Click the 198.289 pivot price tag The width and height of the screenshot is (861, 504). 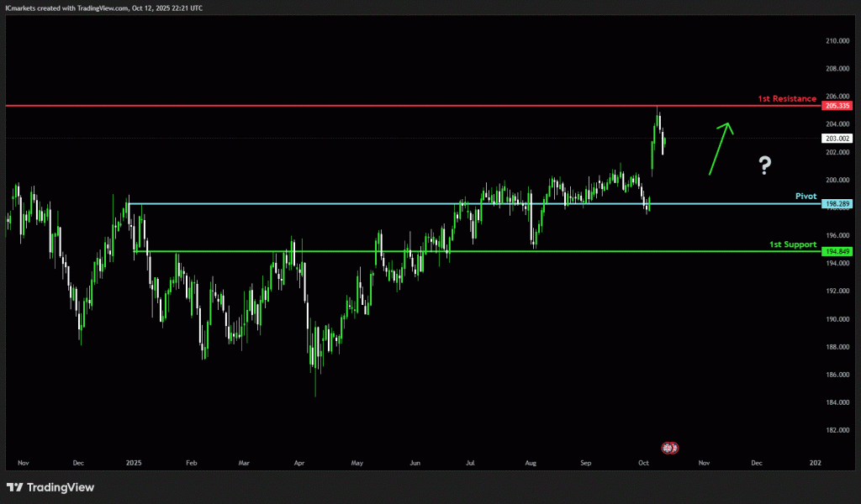[837, 204]
